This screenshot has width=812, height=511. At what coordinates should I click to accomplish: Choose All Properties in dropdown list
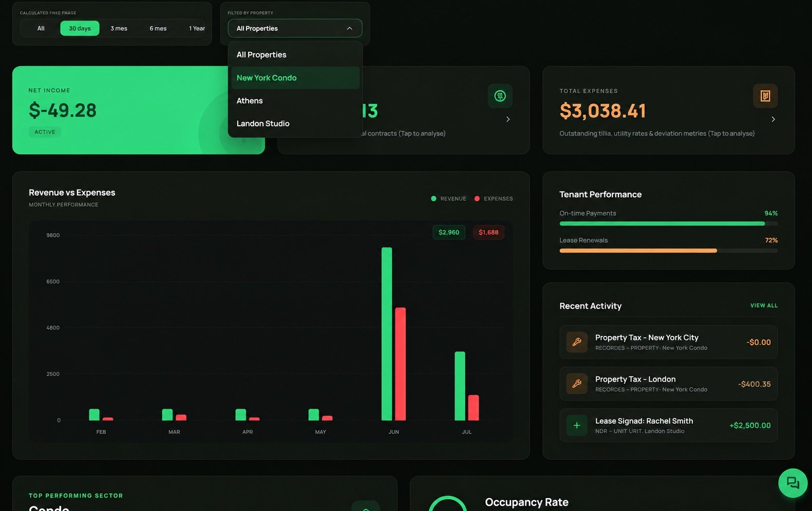pyautogui.click(x=295, y=54)
